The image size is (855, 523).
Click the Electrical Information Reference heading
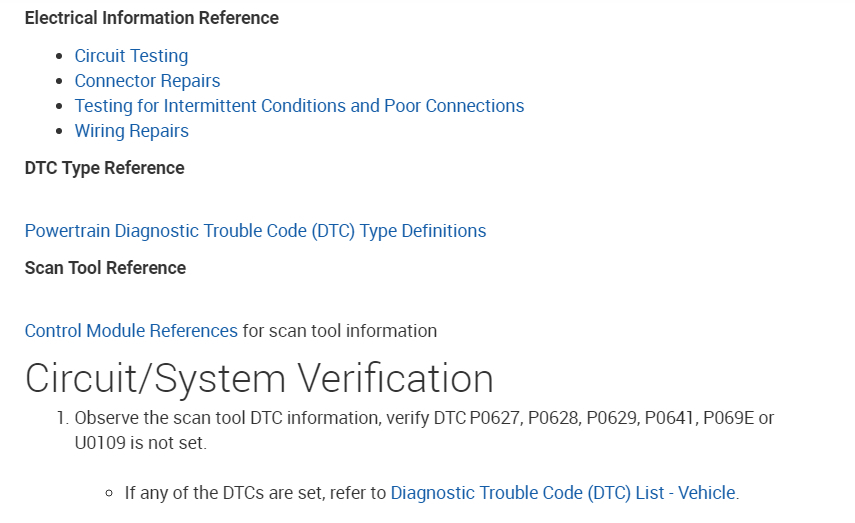click(151, 18)
